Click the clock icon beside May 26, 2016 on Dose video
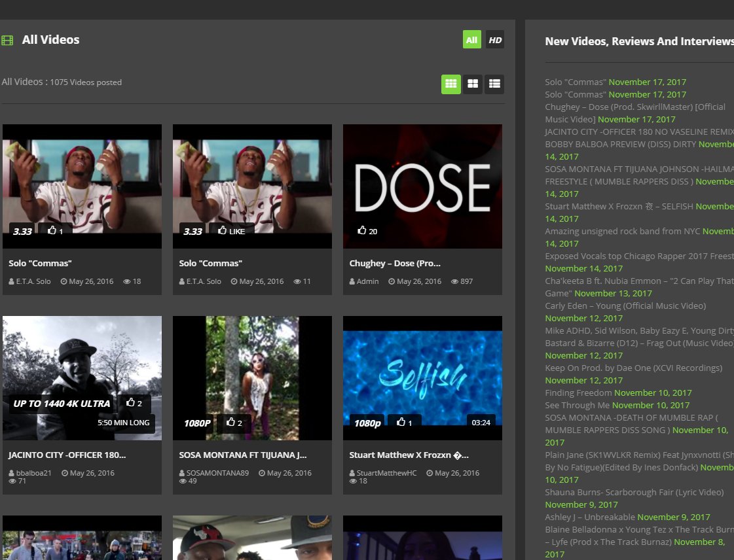Viewport: 734px width, 560px height. pyautogui.click(x=391, y=281)
